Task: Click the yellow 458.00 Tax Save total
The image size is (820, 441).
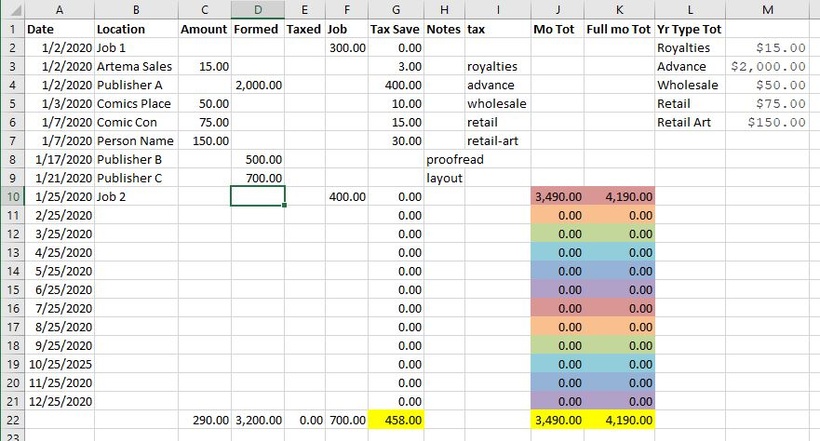Action: click(396, 420)
